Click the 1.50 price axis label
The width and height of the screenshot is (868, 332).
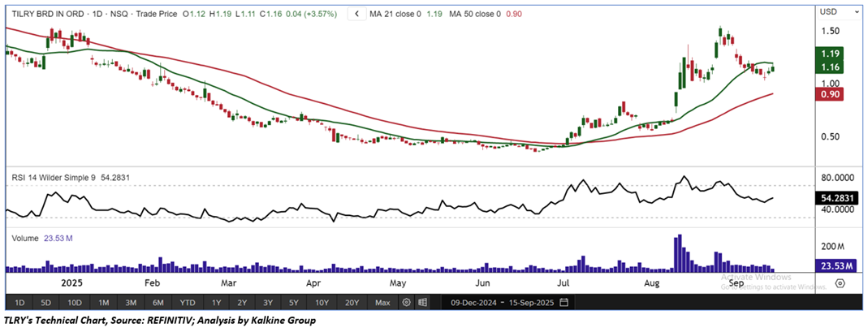tap(831, 32)
